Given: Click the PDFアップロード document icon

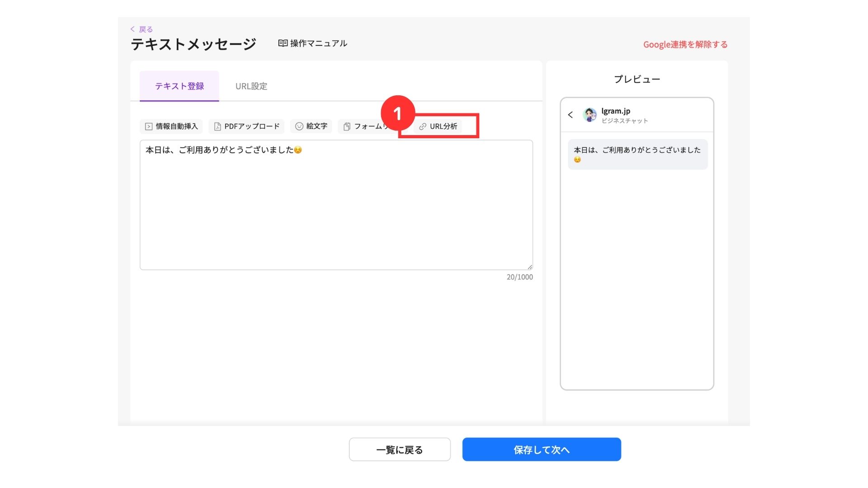Looking at the screenshot, I should coord(217,127).
